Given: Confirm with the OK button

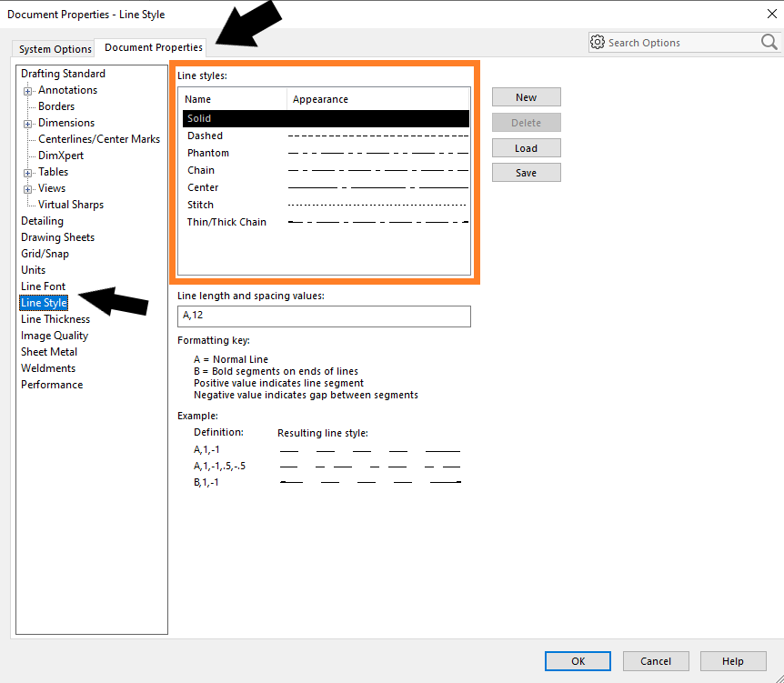Looking at the screenshot, I should [x=578, y=661].
